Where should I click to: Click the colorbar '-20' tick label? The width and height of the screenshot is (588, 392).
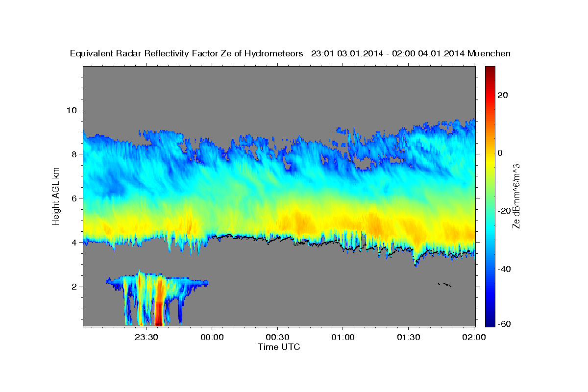[504, 211]
